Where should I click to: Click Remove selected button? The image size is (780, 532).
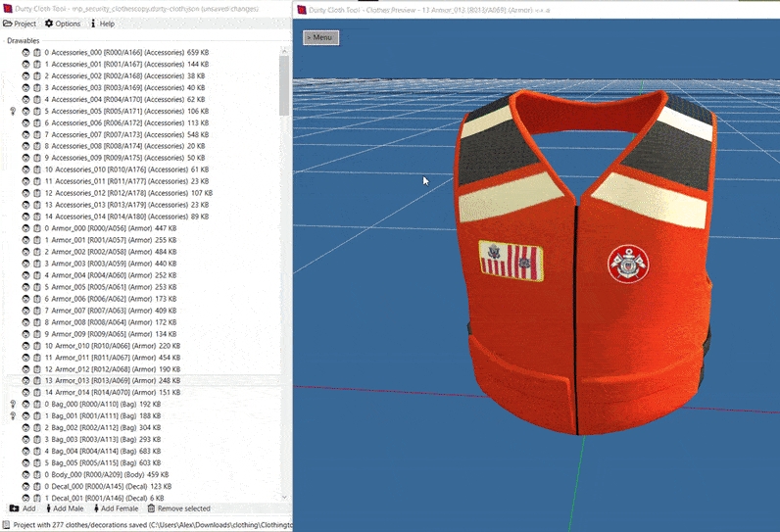178,508
